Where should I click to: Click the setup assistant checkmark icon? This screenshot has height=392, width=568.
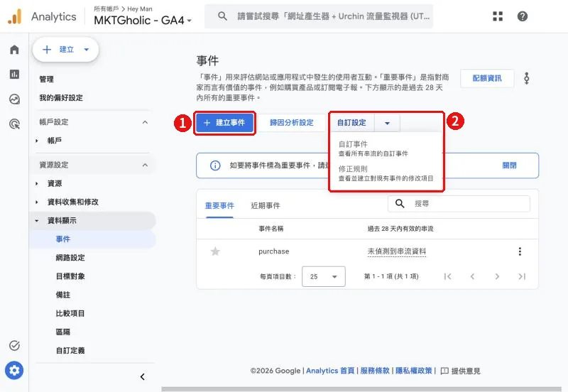pos(14,345)
